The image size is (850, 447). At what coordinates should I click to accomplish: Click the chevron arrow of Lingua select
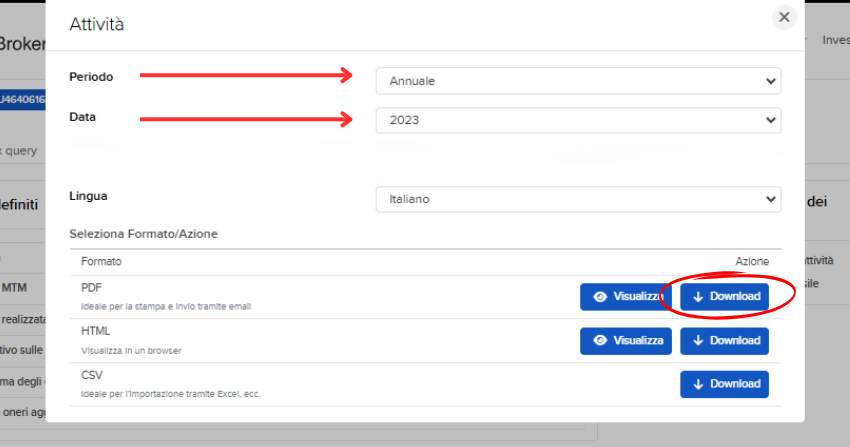[769, 199]
